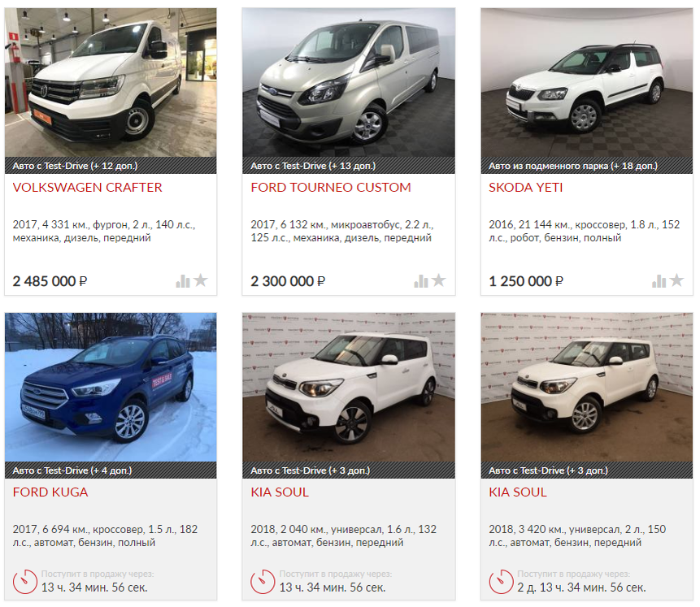View the blue Ford Kuga snow photo
Screen dimensions: 700x607
point(111,388)
